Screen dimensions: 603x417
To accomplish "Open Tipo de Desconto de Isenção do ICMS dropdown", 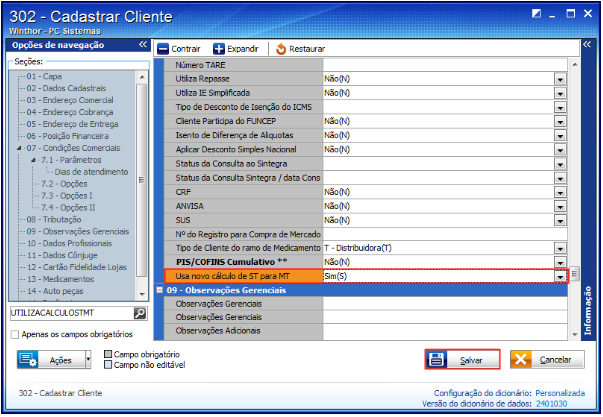I will click(560, 107).
